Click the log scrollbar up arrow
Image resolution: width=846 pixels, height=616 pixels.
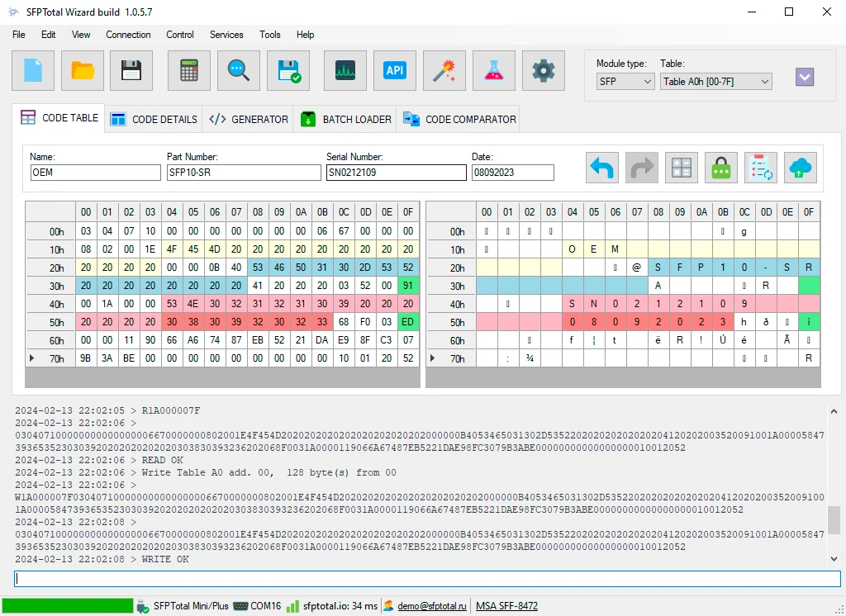tap(834, 411)
